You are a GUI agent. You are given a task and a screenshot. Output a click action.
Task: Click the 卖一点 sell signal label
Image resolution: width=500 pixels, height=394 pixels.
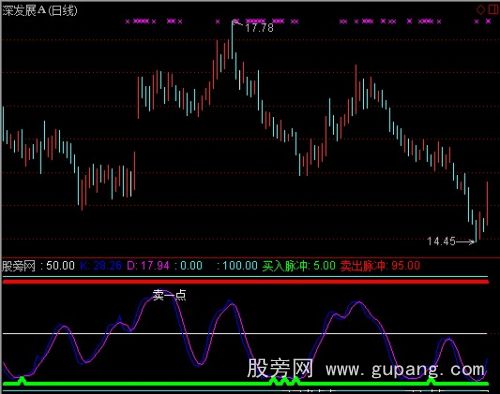coord(169,295)
